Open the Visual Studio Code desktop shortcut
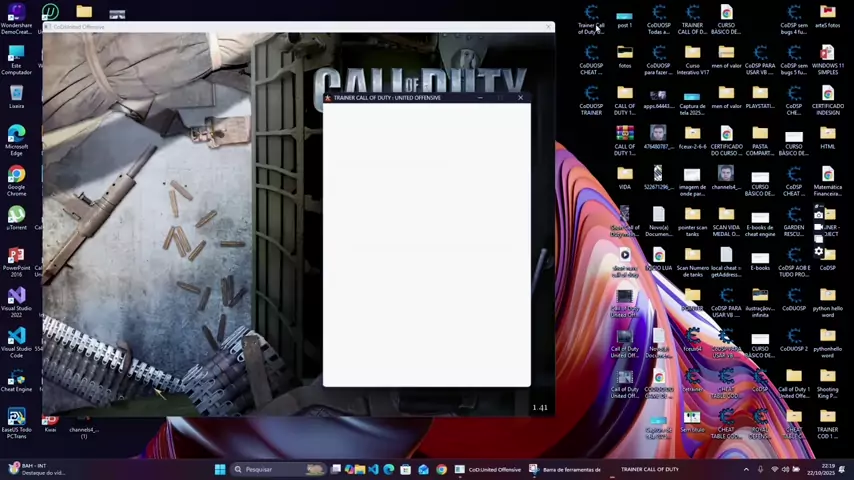The image size is (854, 480). pos(16,338)
